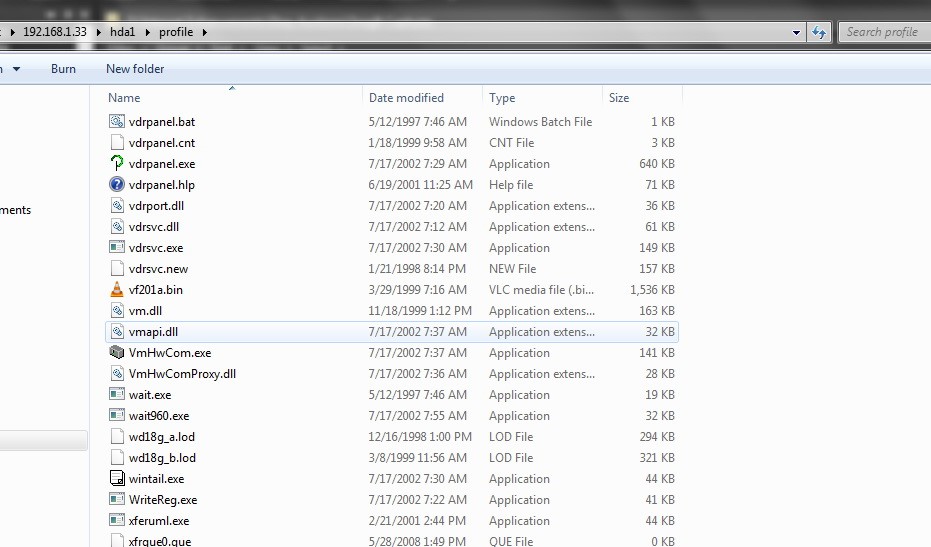Click the batch file icon for vdrpanel.bat
This screenshot has width=931, height=547.
coord(118,122)
